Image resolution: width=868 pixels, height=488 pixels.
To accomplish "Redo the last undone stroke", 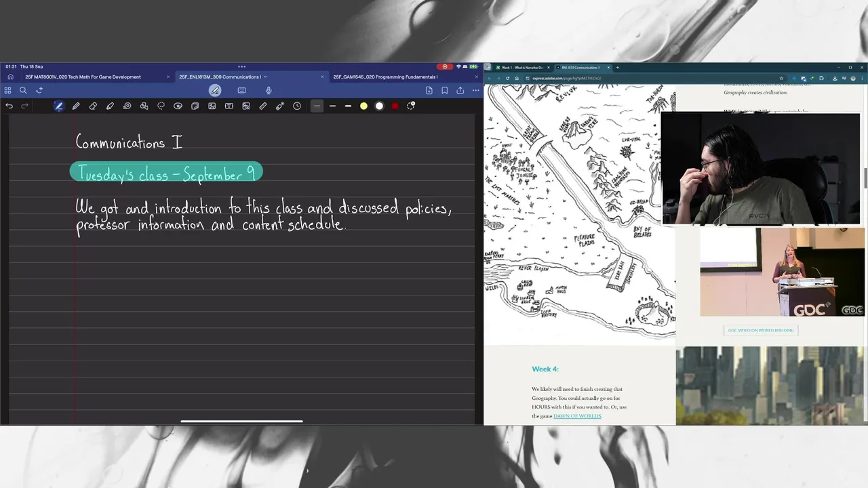I will [25, 106].
